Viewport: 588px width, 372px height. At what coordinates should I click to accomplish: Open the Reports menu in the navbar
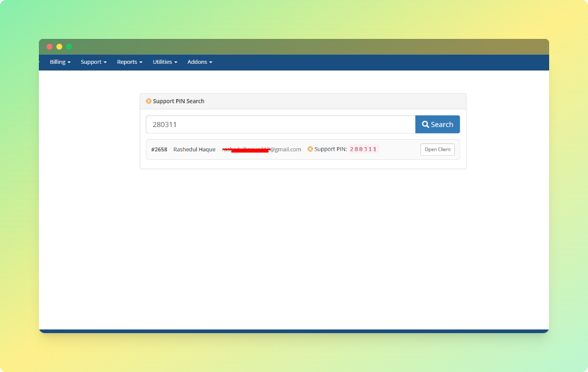(x=129, y=61)
